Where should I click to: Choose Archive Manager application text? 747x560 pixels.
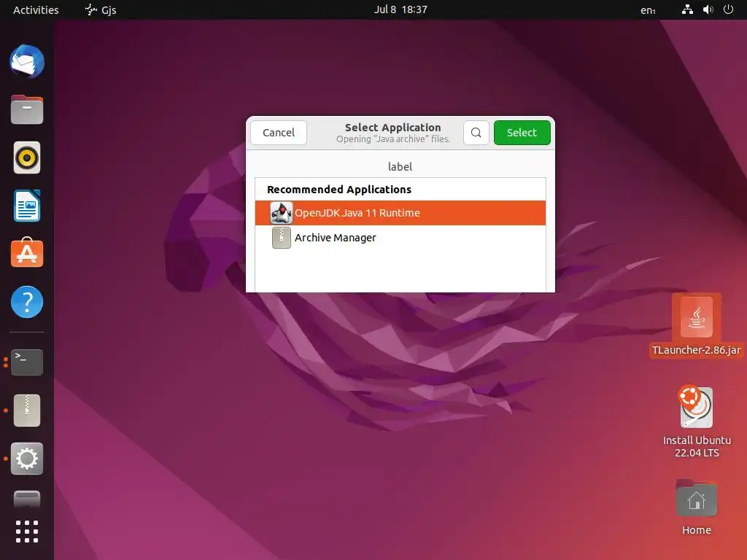coord(335,238)
